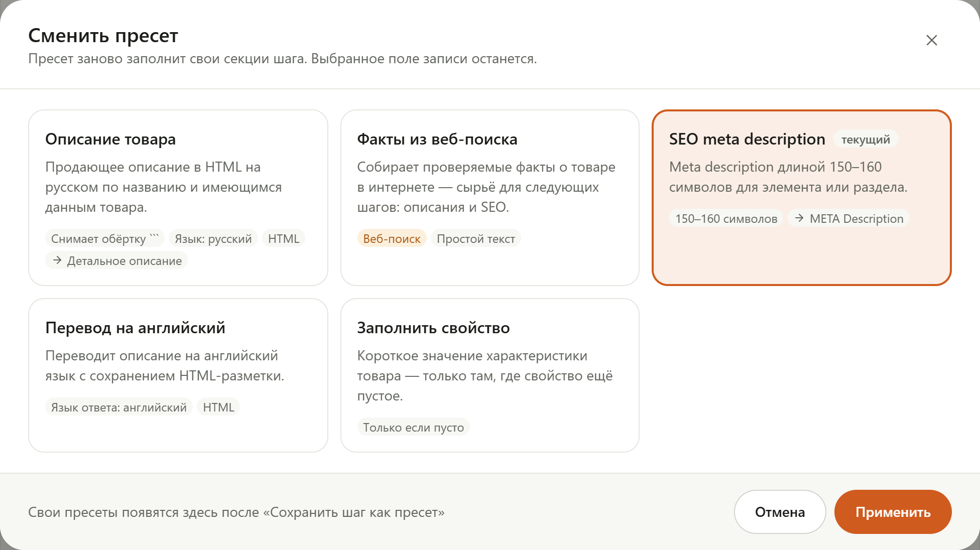Click the «Снимает обёртку» tag

click(105, 238)
